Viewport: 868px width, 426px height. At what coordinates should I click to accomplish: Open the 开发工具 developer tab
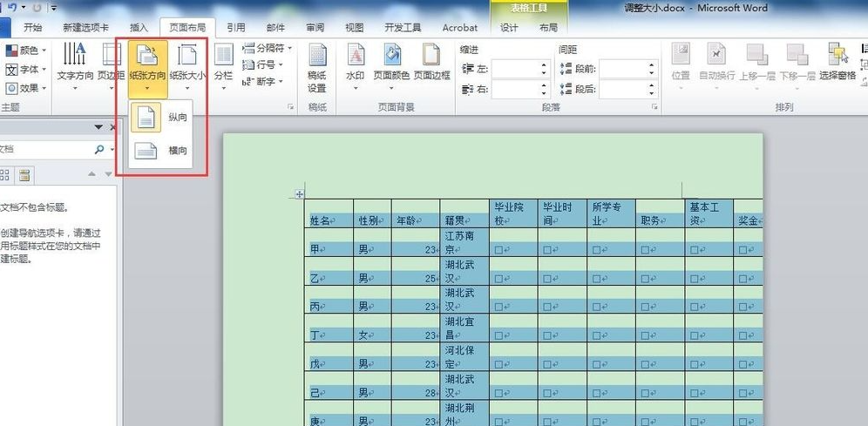403,28
